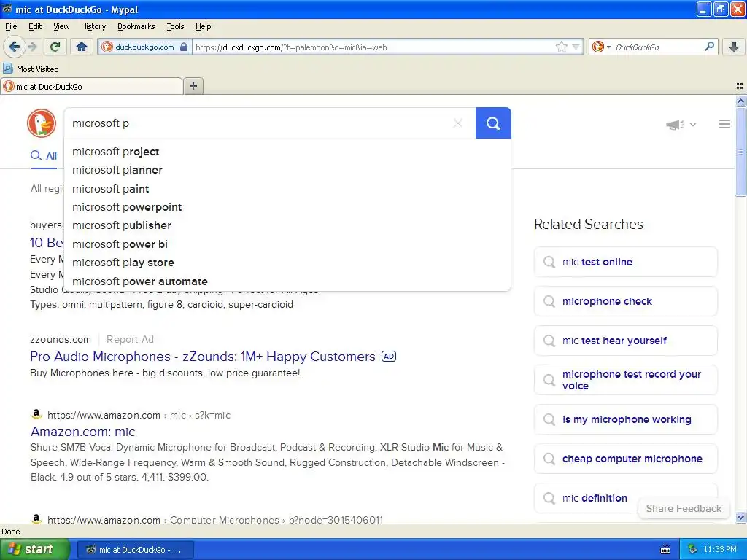
Task: Choose suggestion microsoft publisher
Action: point(287,225)
